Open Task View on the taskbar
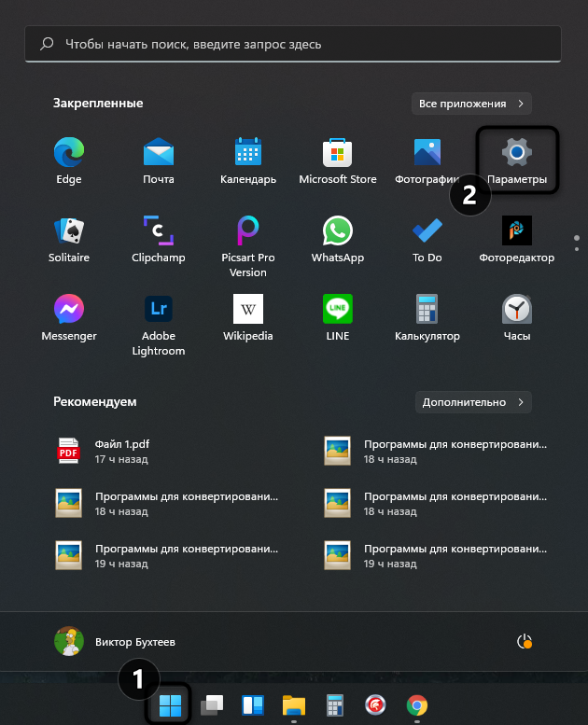Image resolution: width=588 pixels, height=725 pixels. coord(212,705)
